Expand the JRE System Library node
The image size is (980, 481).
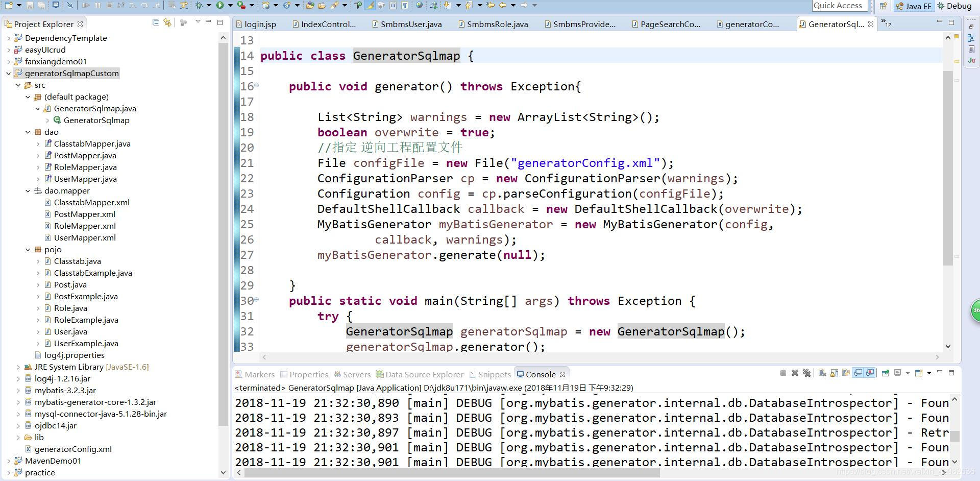pos(18,367)
